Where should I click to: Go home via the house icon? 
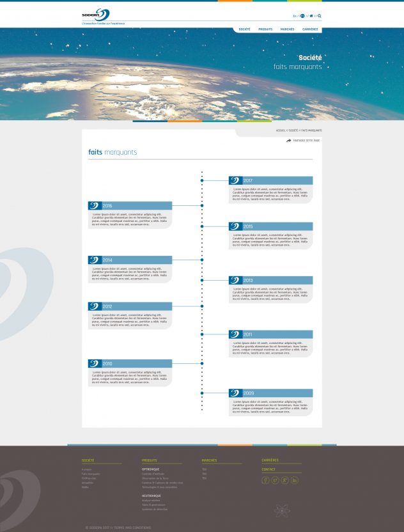(311, 15)
